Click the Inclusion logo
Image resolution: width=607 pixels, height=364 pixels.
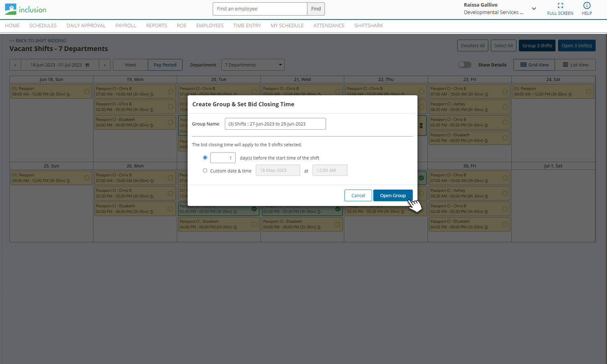26,9
